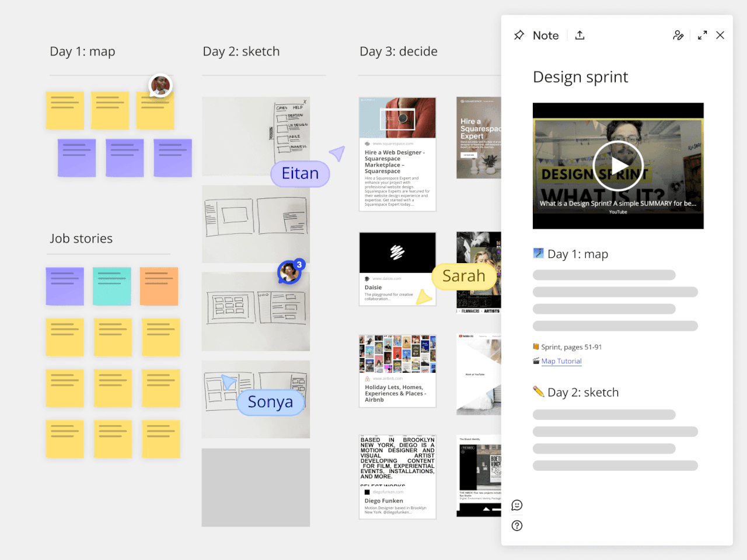Select the Eitan cursor label
The height and width of the screenshot is (560, 747).
coord(300,174)
